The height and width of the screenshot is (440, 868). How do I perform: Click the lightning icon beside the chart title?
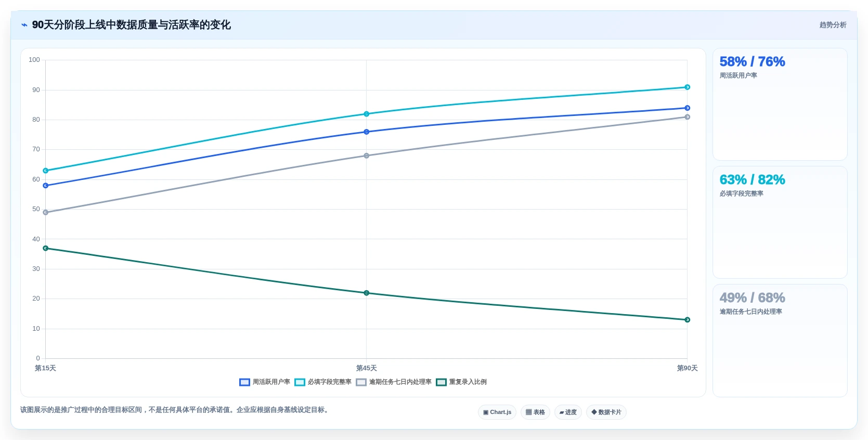[x=24, y=25]
